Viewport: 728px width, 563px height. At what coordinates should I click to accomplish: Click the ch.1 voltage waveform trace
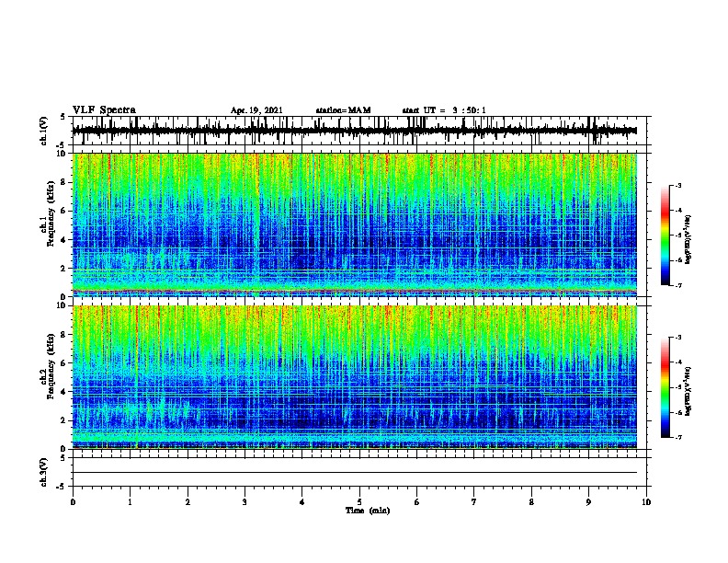[x=355, y=131]
